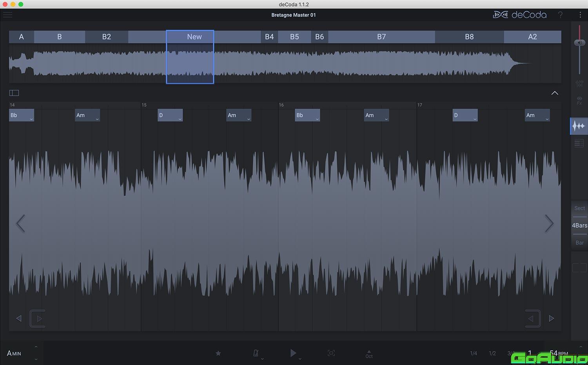Open the vertical three-dot options menu
588x365 pixels.
tap(580, 15)
